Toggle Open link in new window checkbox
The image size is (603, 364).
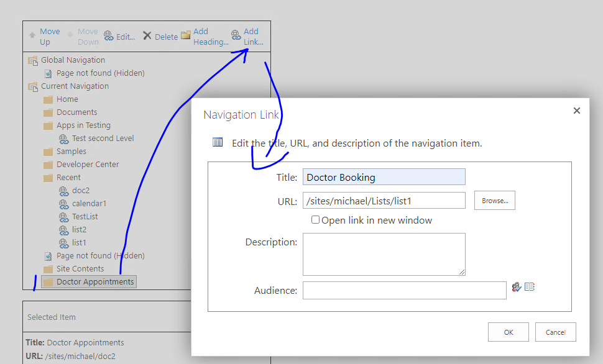pyautogui.click(x=315, y=219)
